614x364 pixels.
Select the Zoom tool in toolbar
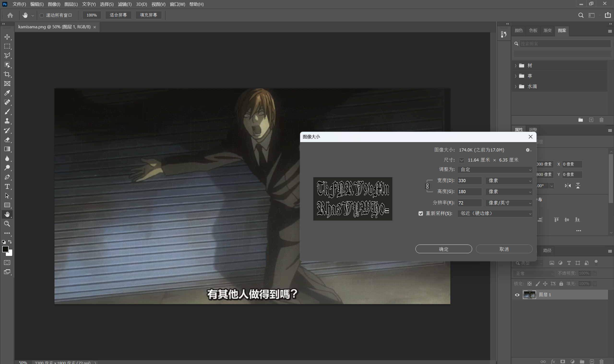click(7, 224)
